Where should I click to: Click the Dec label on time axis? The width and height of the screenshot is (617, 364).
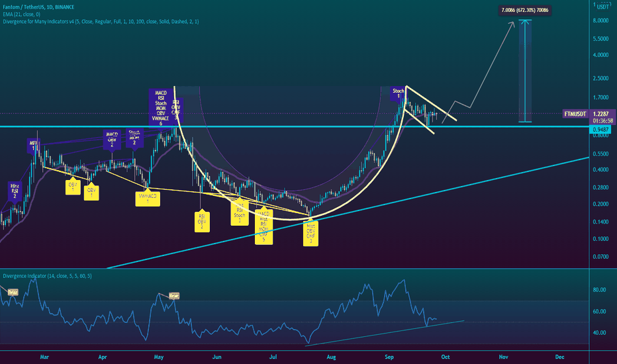559,357
